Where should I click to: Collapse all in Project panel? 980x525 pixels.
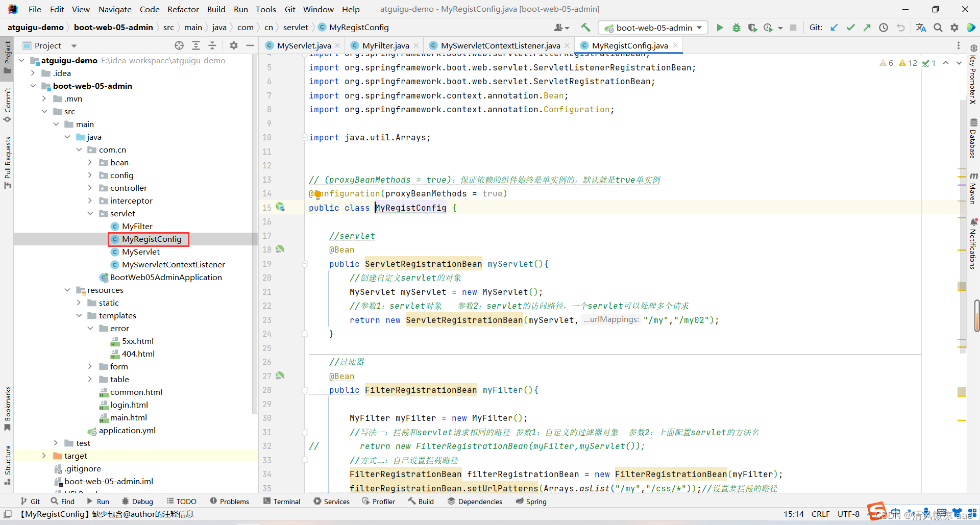click(212, 45)
